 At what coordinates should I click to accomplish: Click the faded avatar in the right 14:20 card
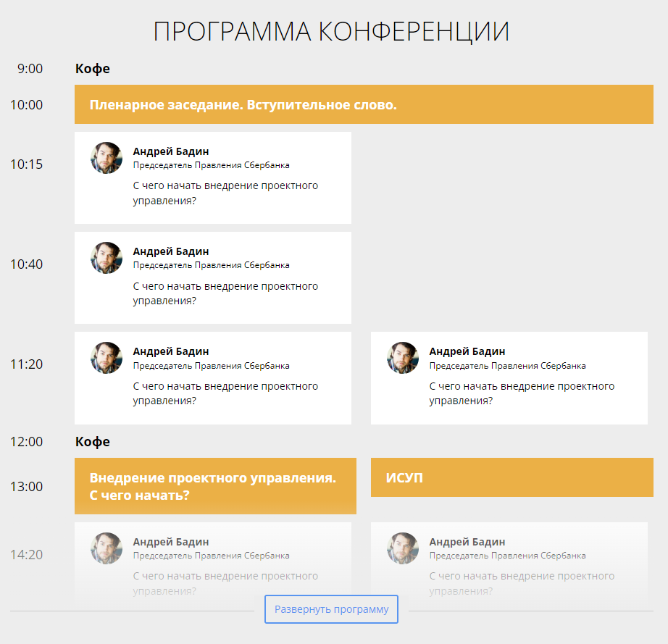click(x=403, y=548)
